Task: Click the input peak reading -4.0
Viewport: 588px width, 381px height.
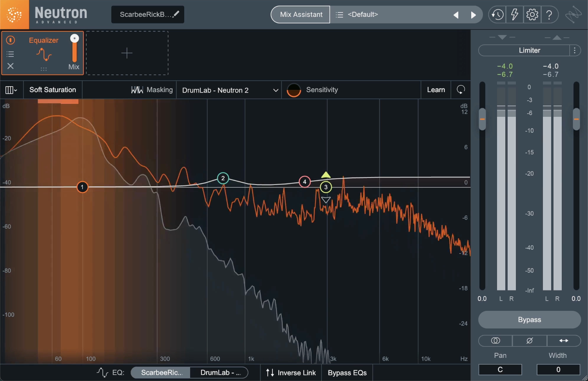Action: click(x=505, y=66)
